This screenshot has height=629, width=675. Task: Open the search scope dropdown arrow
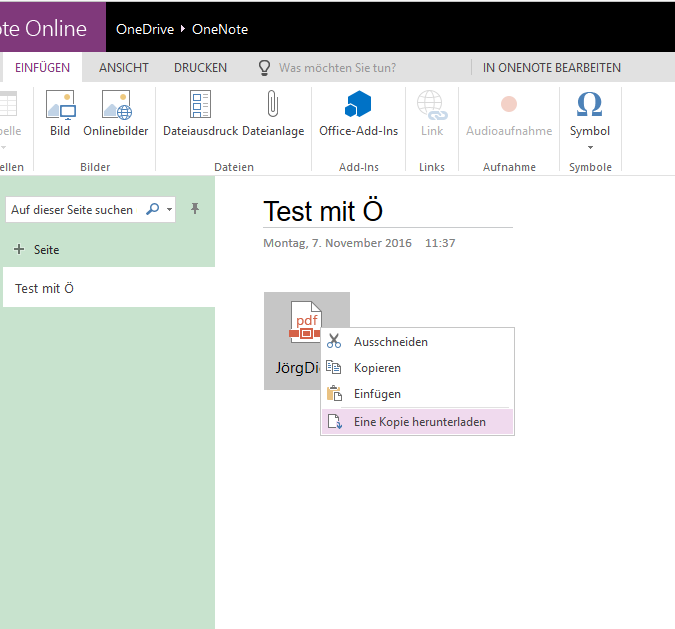pos(170,210)
